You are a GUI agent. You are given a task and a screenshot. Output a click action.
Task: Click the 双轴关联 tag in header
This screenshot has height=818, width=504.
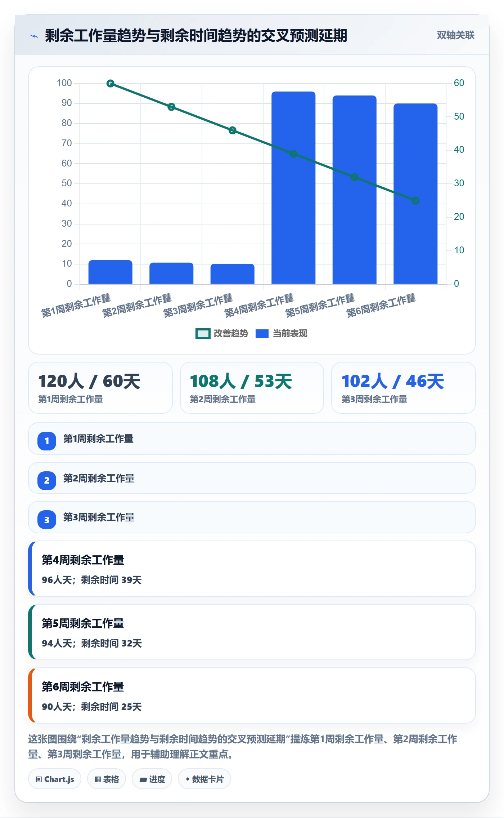click(x=455, y=35)
